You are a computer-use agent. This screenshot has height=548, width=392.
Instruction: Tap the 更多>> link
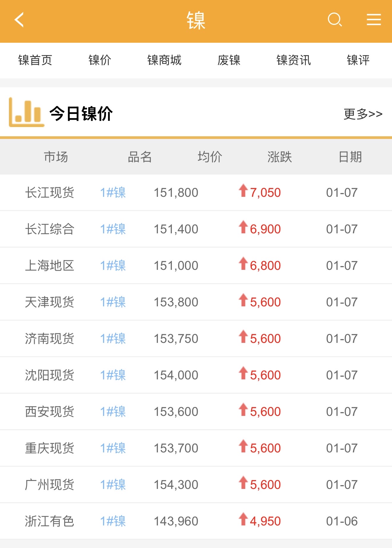(363, 114)
